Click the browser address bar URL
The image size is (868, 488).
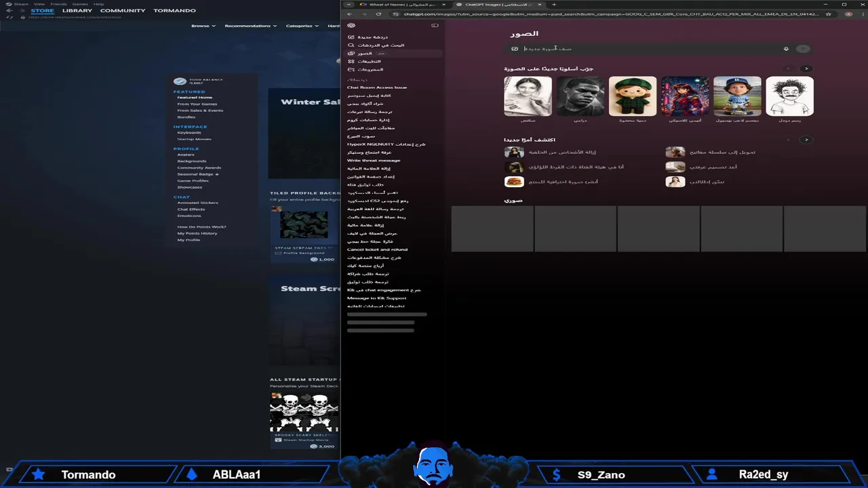click(610, 14)
